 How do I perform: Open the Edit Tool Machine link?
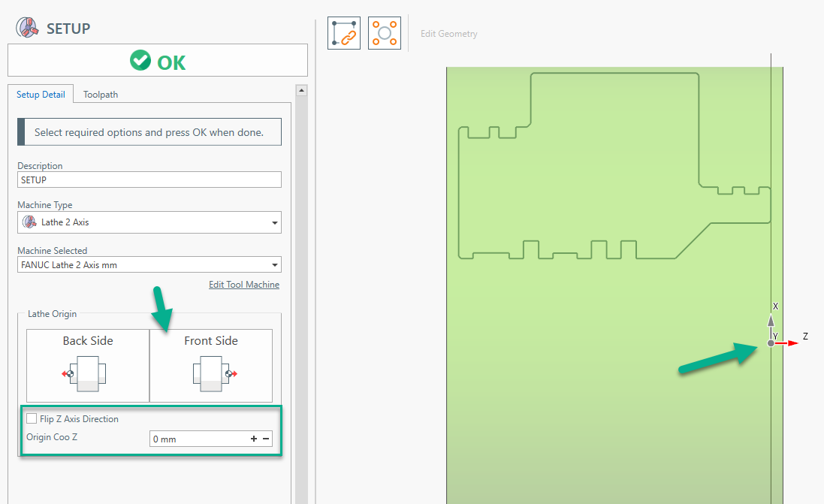click(x=243, y=285)
